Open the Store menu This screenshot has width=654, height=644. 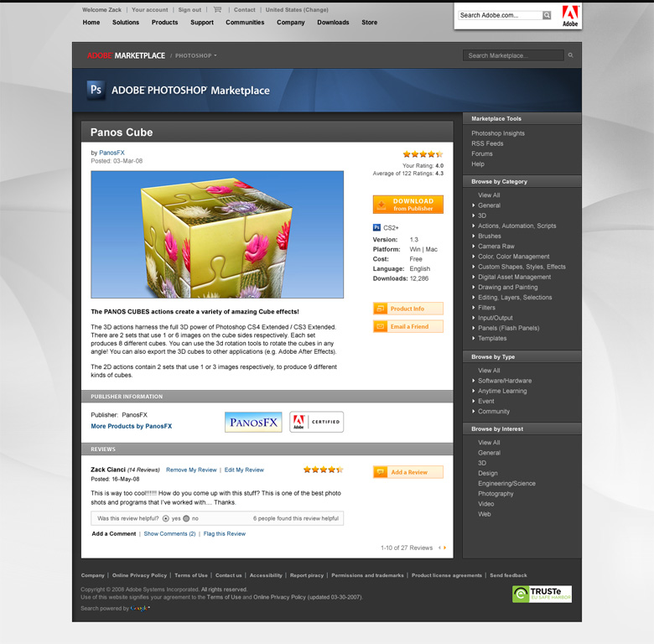pos(370,23)
